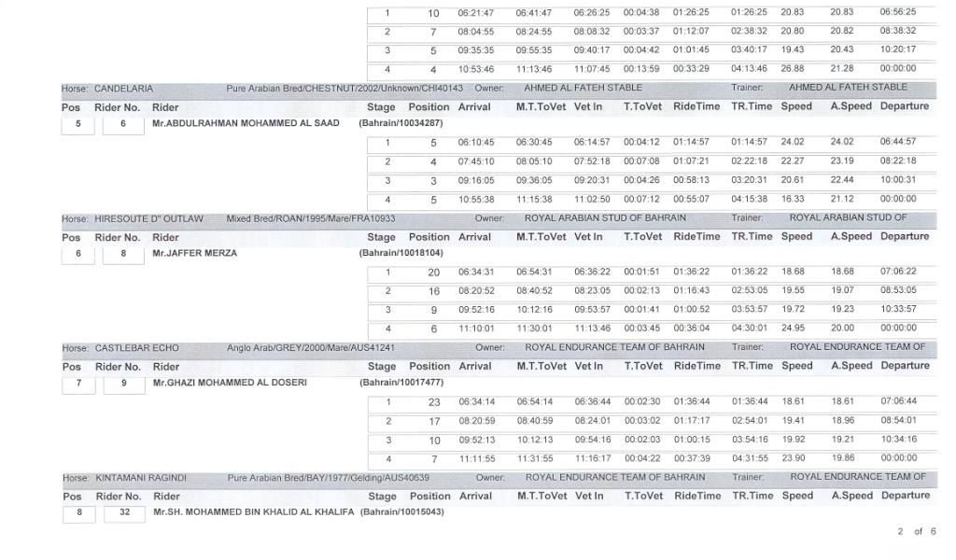Select horse name CANDELARIA
Image resolution: width=956 pixels, height=560 pixels.
coord(123,89)
